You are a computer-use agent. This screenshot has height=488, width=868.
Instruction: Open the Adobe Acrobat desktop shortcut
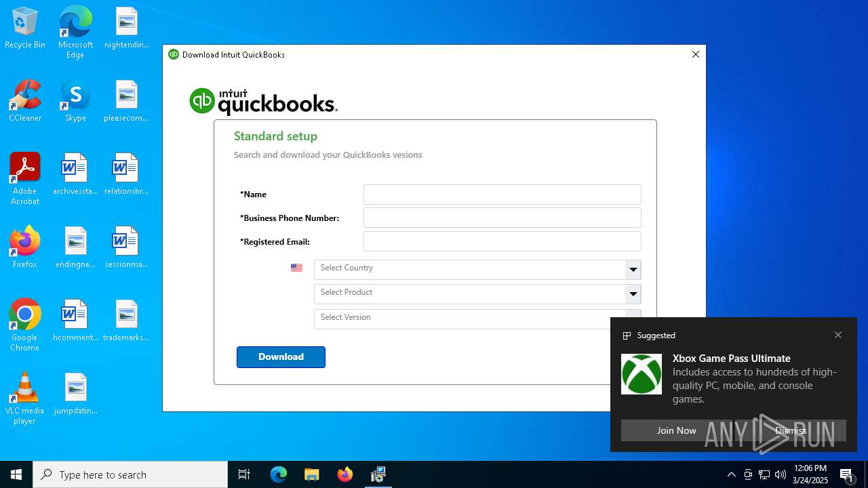pyautogui.click(x=25, y=179)
